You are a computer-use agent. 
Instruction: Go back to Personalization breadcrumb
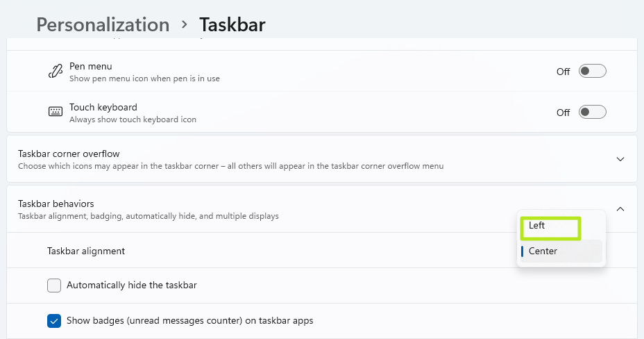[x=103, y=25]
